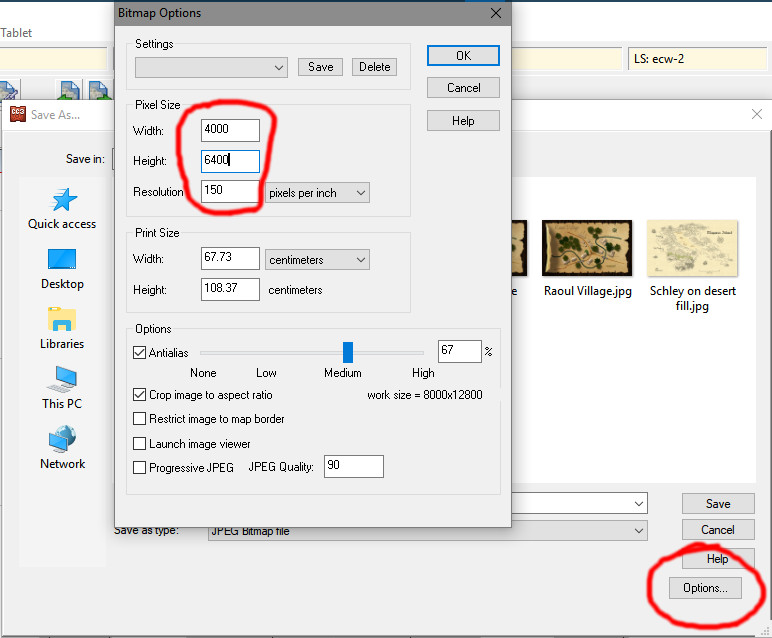Click the This PC icon
Image resolution: width=772 pixels, height=638 pixels.
click(62, 382)
